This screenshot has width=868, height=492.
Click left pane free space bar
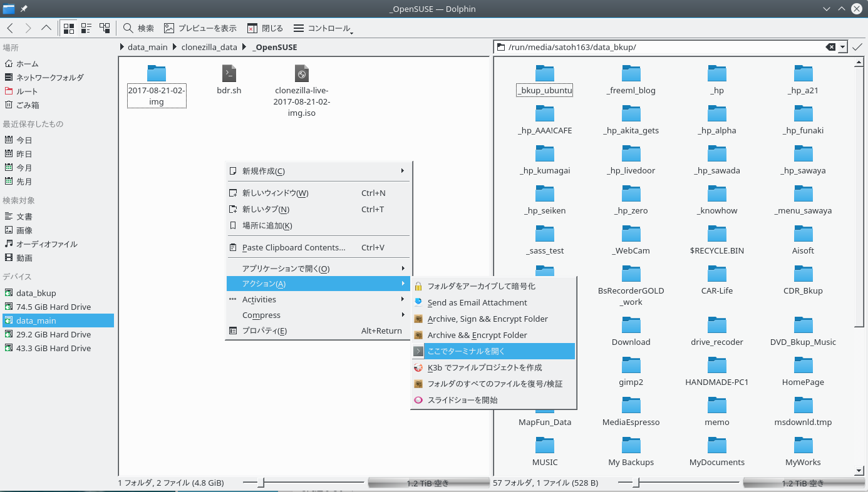[x=428, y=483]
